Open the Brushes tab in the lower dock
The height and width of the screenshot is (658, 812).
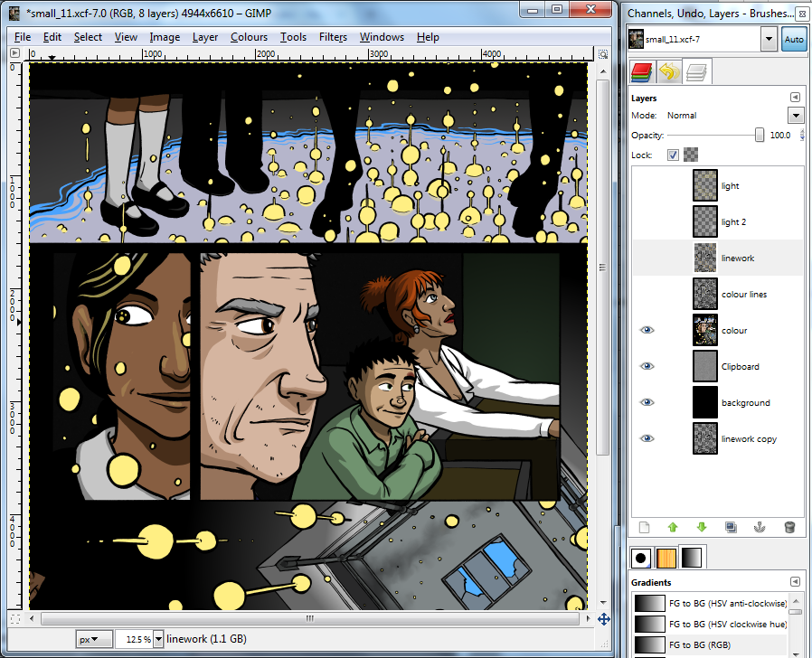pos(640,558)
